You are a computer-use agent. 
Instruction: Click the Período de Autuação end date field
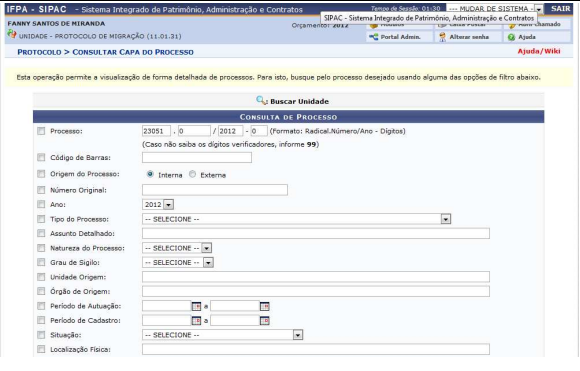[x=235, y=306]
